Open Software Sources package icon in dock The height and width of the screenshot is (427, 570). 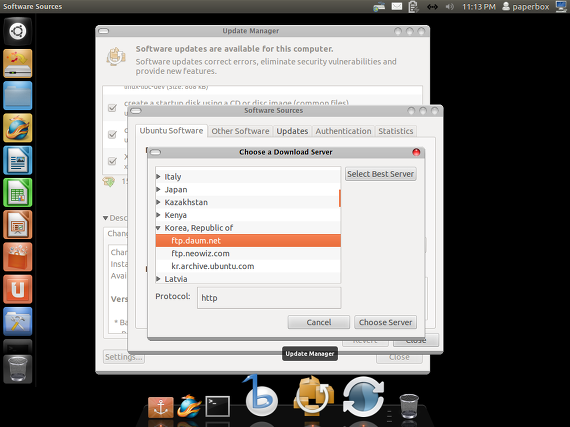[313, 396]
